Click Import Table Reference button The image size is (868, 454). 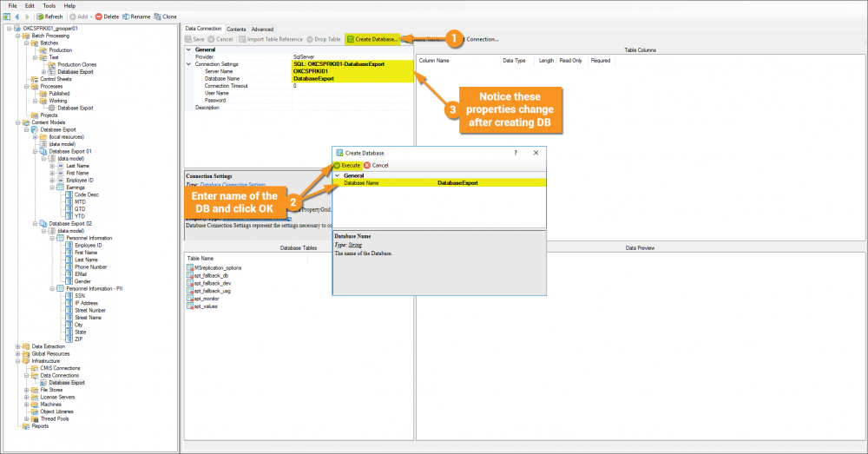point(271,39)
